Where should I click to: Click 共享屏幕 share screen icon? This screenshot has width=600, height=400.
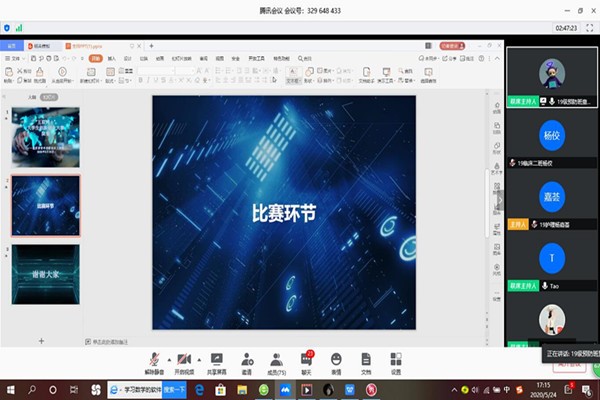pos(217,361)
